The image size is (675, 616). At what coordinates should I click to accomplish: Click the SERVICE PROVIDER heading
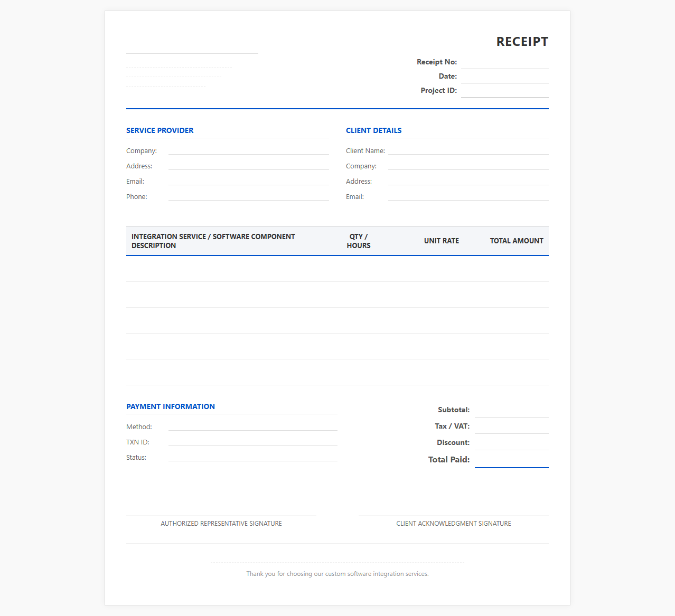click(x=160, y=130)
